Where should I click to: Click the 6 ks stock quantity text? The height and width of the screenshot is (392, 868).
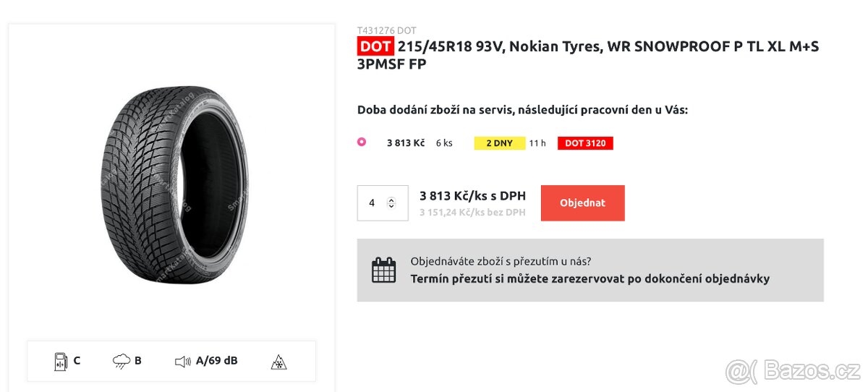(x=444, y=143)
